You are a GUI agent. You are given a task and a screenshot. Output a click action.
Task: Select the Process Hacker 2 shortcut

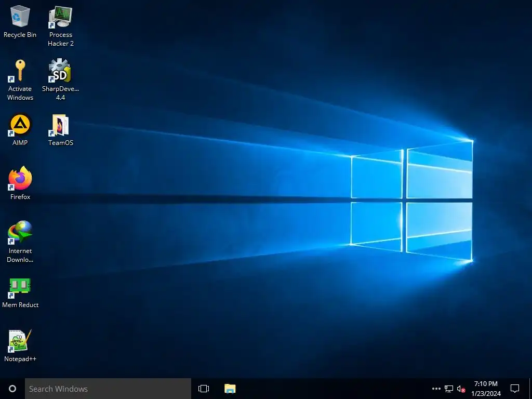60,26
